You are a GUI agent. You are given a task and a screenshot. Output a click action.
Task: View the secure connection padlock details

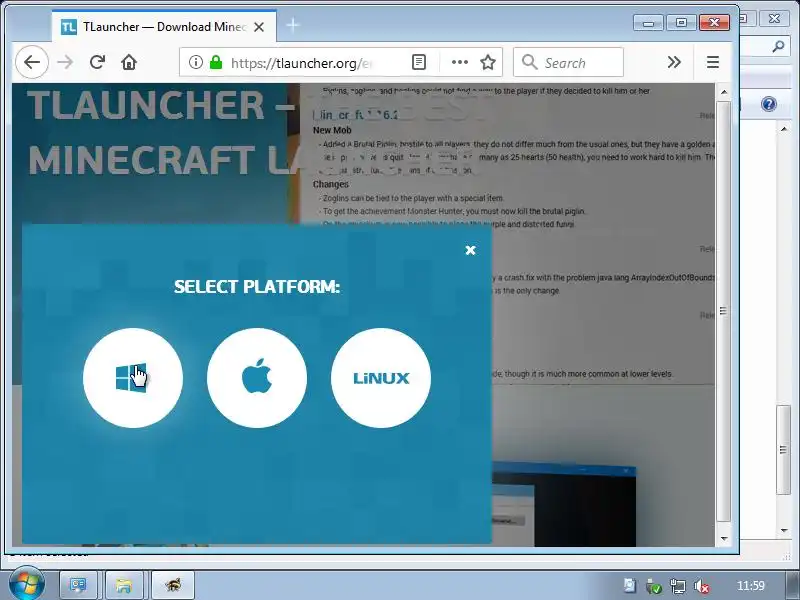coord(216,62)
